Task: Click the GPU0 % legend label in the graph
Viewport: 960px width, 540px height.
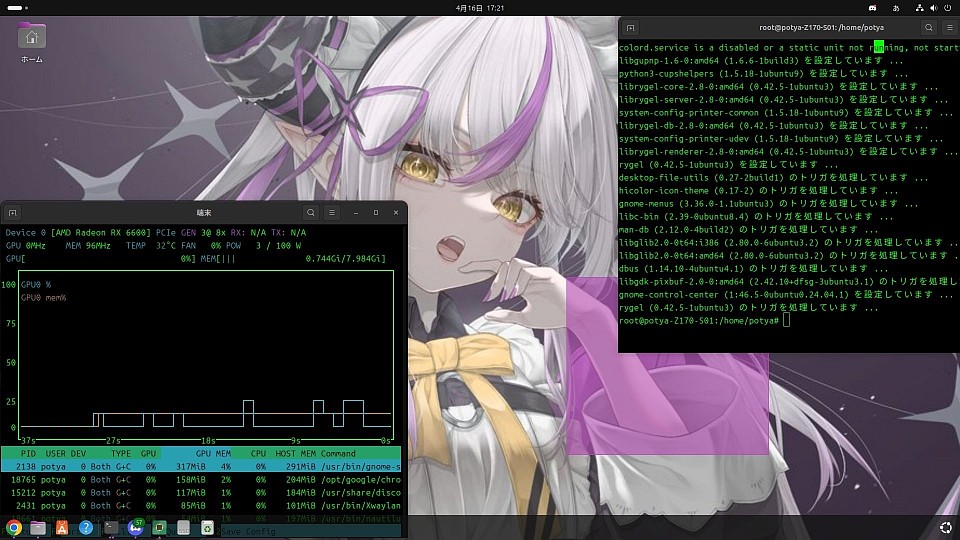Action: pyautogui.click(x=36, y=285)
